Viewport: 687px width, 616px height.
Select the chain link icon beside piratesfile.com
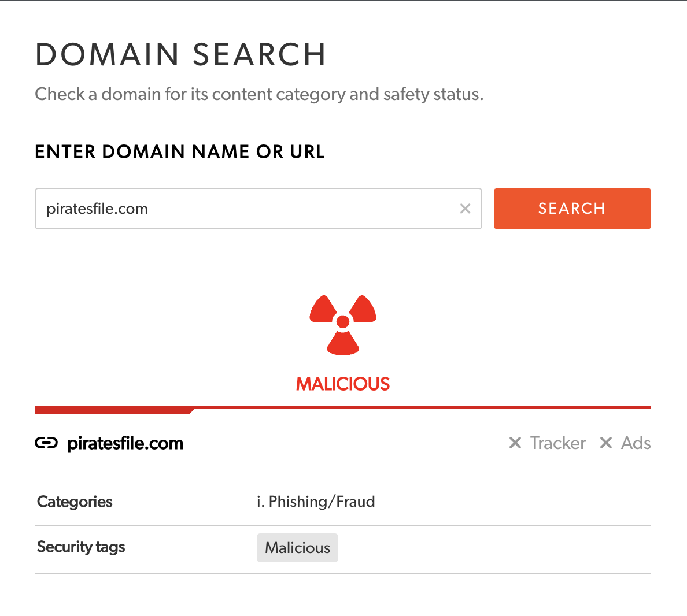point(47,443)
